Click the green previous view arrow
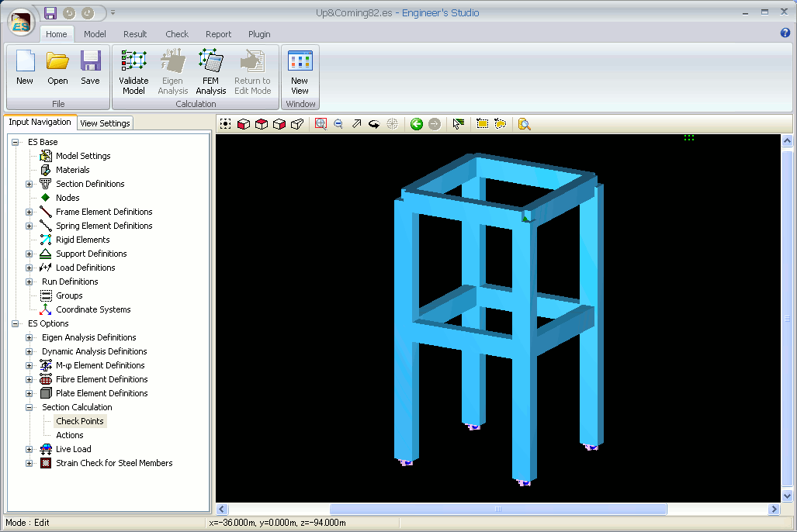The width and height of the screenshot is (797, 532). point(417,124)
